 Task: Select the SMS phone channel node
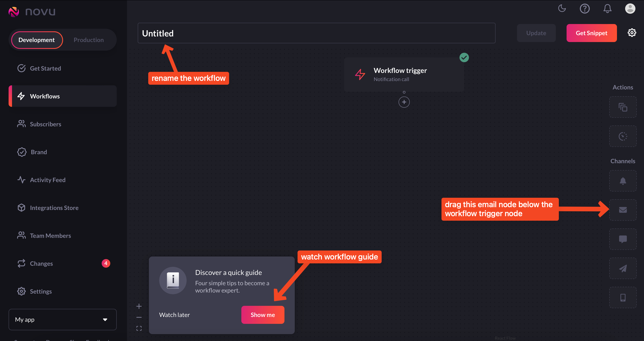623,297
